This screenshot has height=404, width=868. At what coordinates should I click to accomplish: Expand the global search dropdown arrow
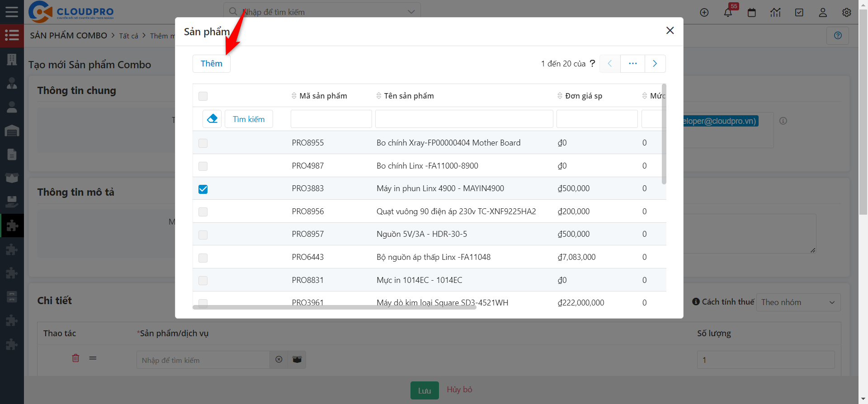(411, 12)
